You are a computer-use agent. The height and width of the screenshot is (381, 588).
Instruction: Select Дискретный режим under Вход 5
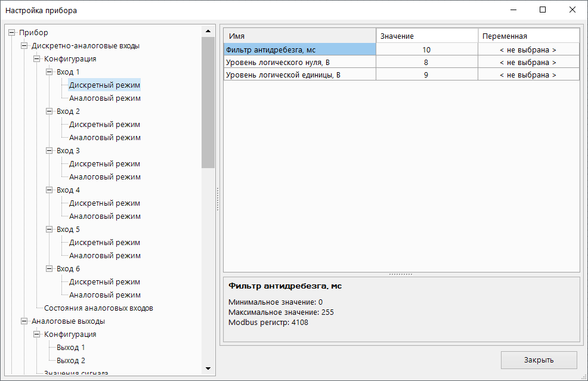[104, 243]
